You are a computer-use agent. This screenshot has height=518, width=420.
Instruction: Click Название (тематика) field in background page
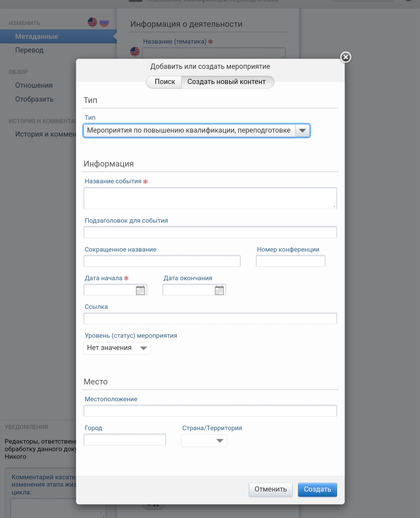[x=214, y=53]
